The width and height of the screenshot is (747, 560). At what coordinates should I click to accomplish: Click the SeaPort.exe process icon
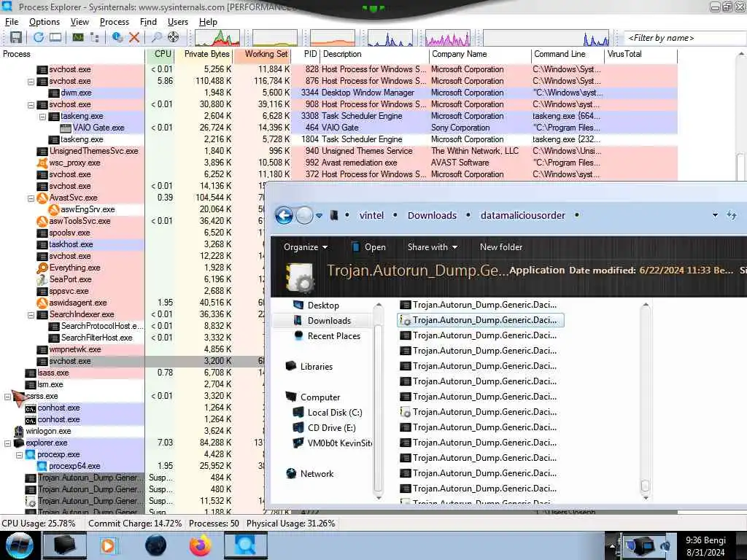pos(42,279)
